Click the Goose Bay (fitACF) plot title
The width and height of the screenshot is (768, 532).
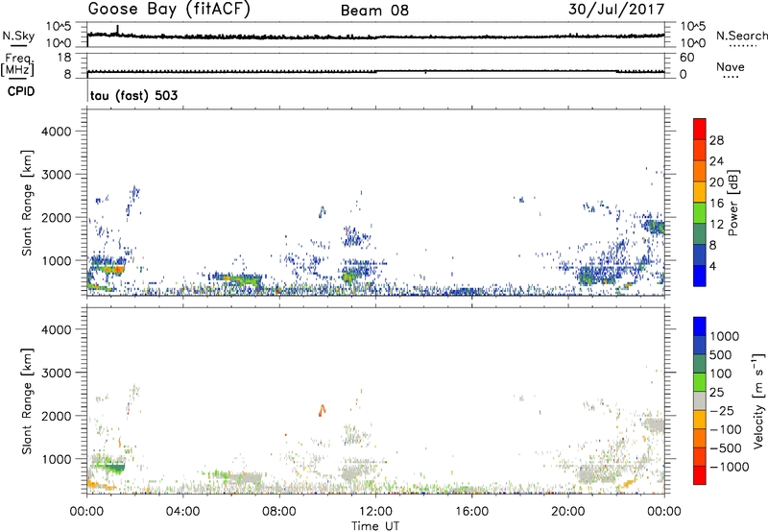coord(169,10)
